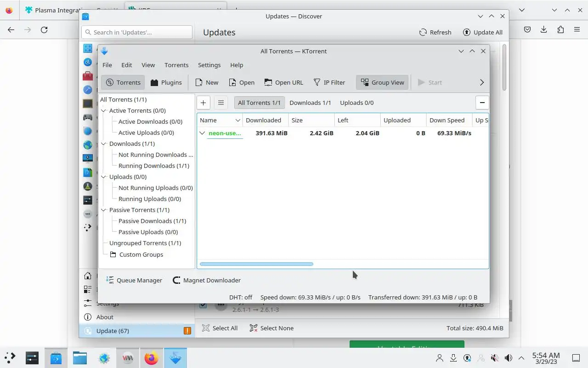Click Select None in Discover
This screenshot has height=368, width=588.
[x=271, y=328]
